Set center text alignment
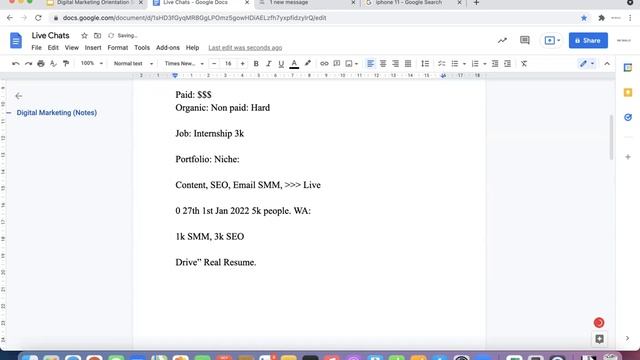This screenshot has height=360, width=640. click(x=383, y=64)
